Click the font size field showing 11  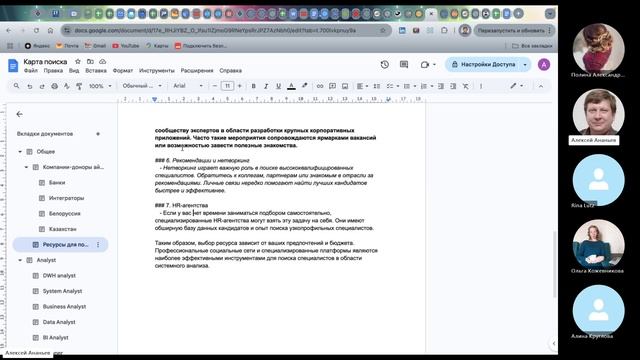[227, 86]
